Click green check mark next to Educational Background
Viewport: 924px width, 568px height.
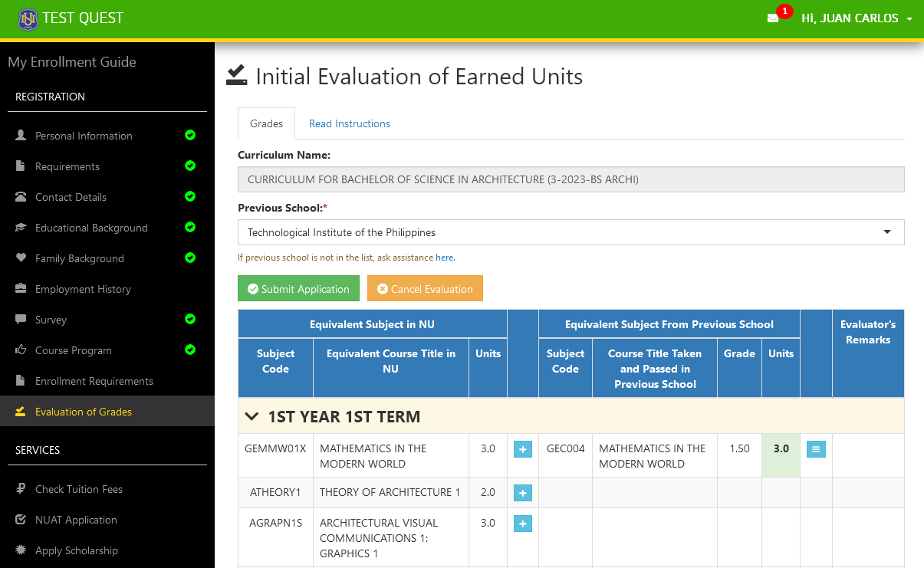point(190,227)
